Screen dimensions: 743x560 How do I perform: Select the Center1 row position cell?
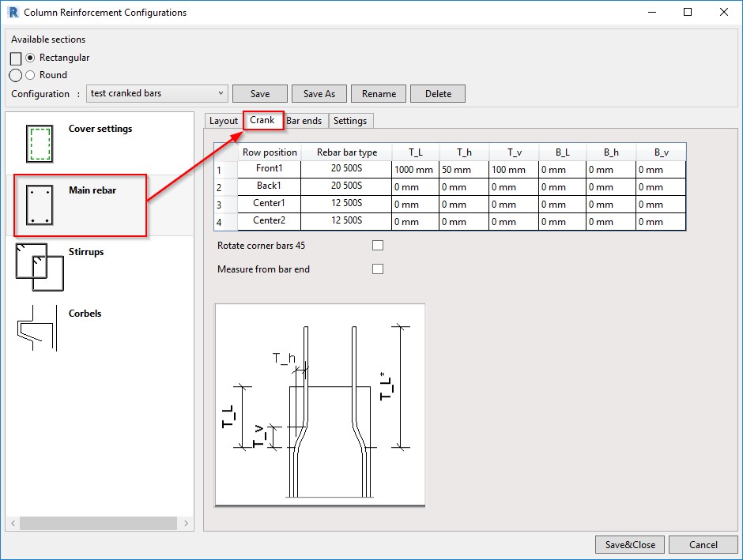pos(269,204)
